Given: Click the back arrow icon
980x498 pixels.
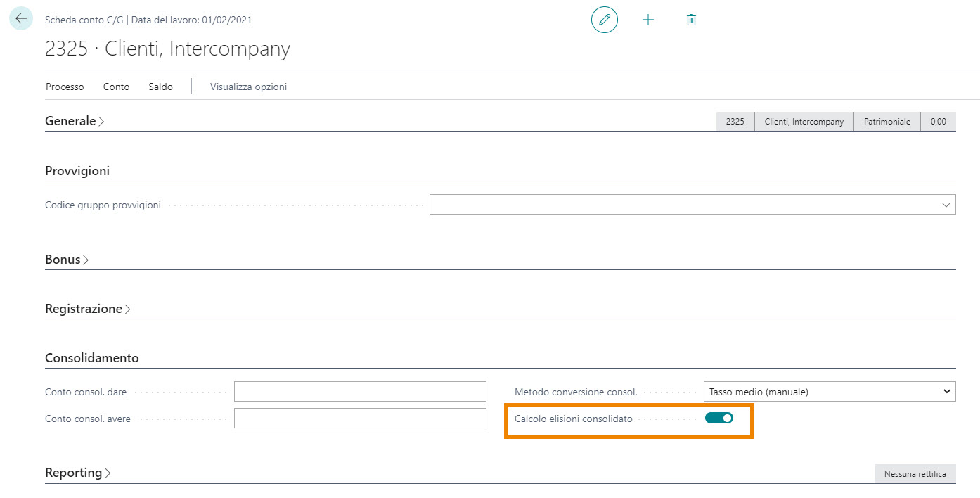Looking at the screenshot, I should click(x=20, y=19).
